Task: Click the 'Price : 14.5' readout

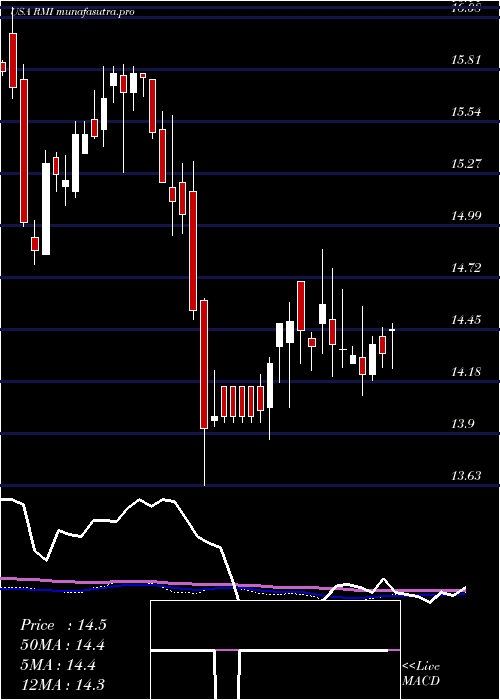Action: point(63,625)
